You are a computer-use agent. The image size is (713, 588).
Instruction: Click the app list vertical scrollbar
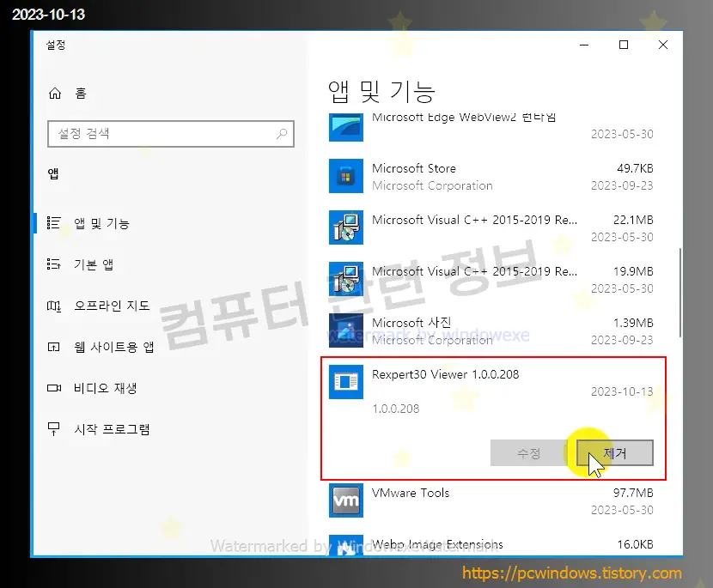(x=680, y=292)
